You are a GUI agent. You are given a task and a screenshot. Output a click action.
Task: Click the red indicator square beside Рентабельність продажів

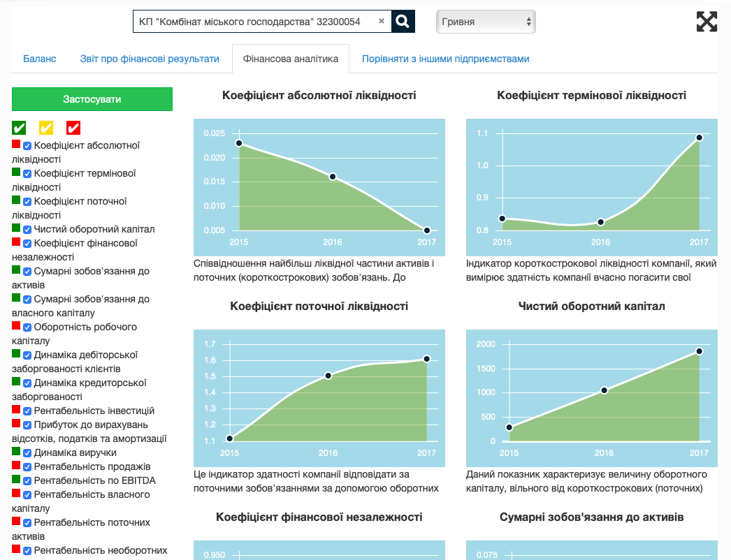click(16, 465)
